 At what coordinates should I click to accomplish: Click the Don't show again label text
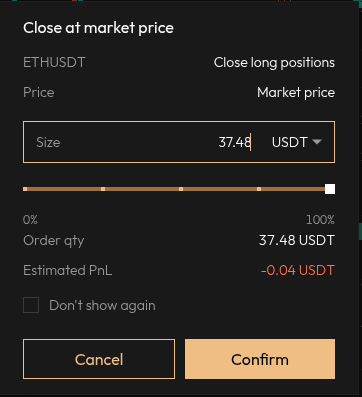click(102, 305)
